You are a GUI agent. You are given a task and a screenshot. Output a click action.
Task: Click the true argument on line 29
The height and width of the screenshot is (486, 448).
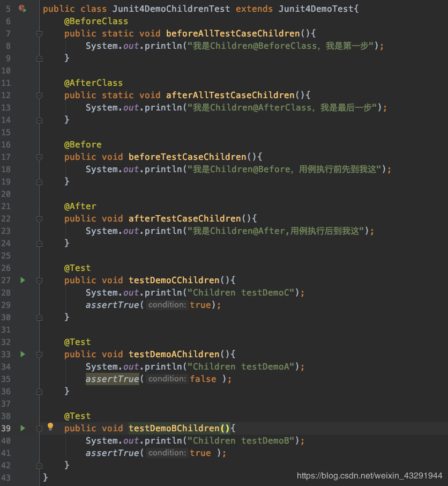[200, 305]
